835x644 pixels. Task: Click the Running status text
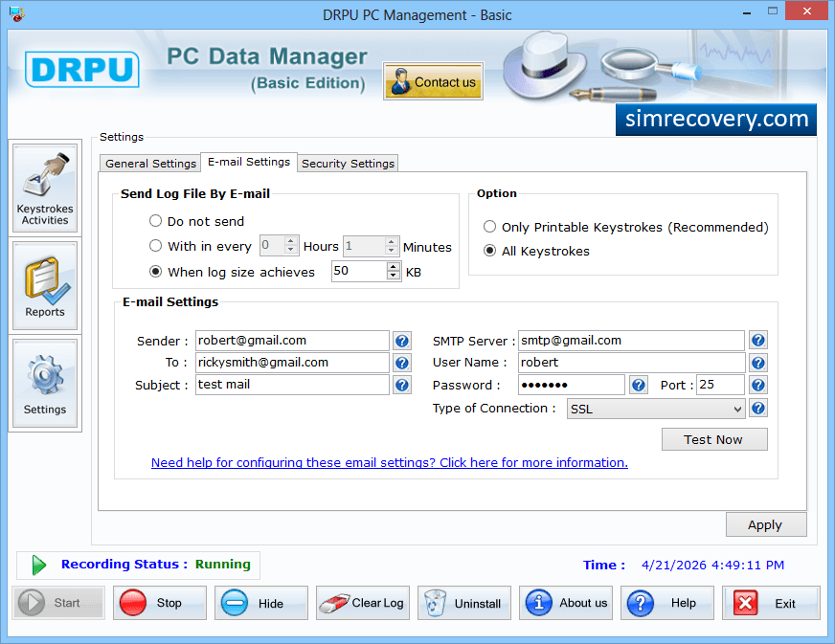pyautogui.click(x=222, y=565)
